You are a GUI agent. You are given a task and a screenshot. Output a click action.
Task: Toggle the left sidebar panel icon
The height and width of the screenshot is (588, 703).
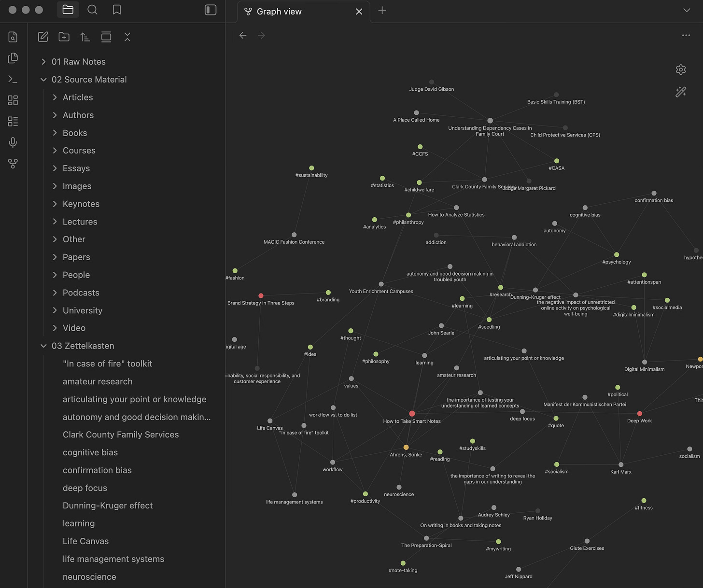pos(211,10)
